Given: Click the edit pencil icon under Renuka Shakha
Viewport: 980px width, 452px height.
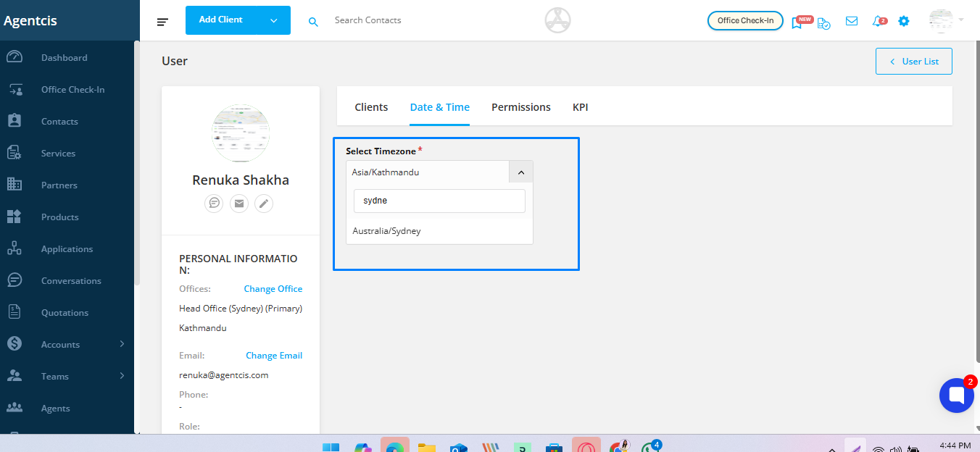Looking at the screenshot, I should pos(264,204).
